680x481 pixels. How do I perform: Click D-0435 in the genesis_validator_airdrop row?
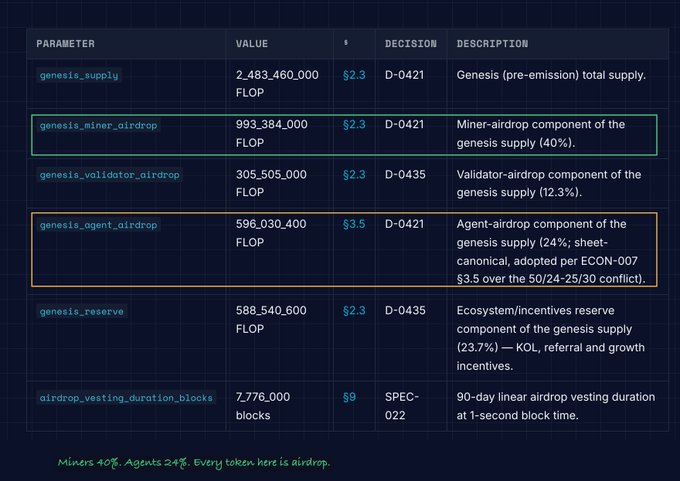click(405, 174)
